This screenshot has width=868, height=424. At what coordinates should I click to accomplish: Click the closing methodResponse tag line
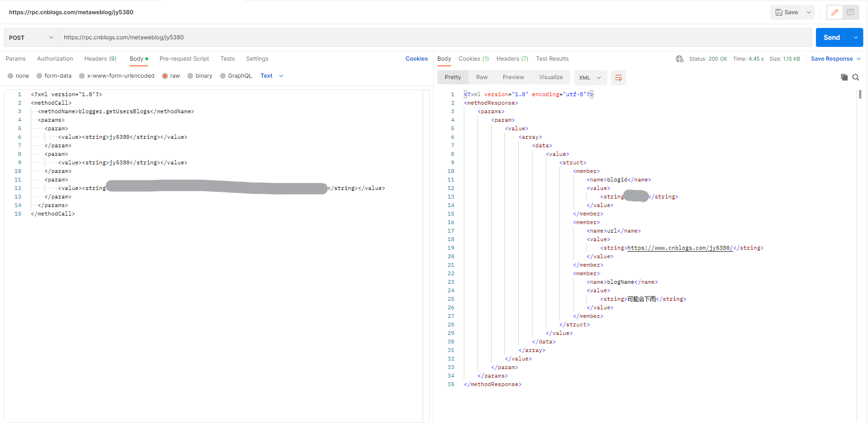pos(493,384)
